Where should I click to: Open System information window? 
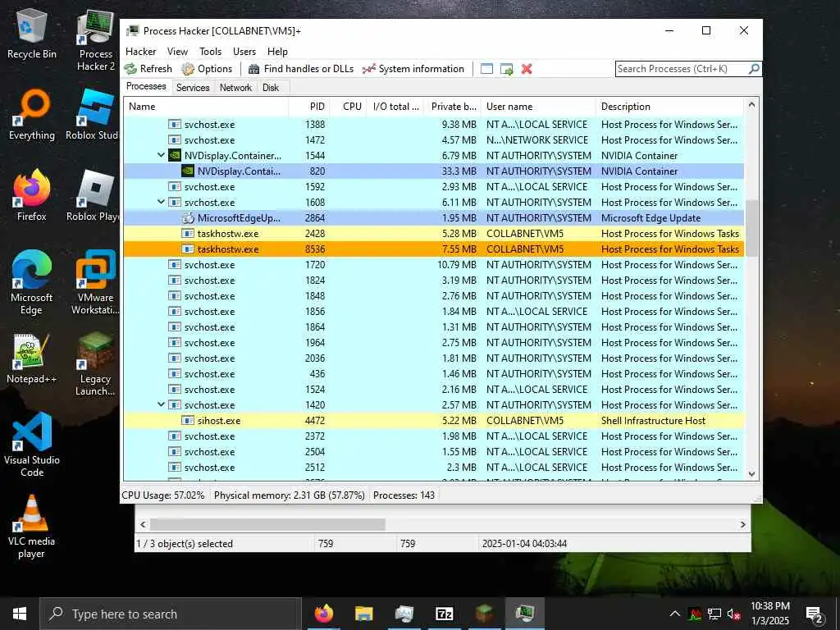(x=413, y=69)
